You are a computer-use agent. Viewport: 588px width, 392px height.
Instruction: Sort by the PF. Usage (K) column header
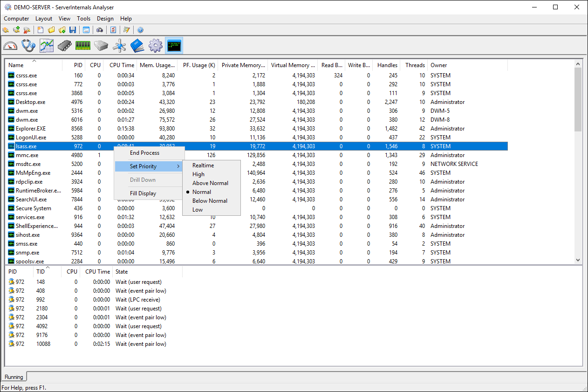pos(198,65)
